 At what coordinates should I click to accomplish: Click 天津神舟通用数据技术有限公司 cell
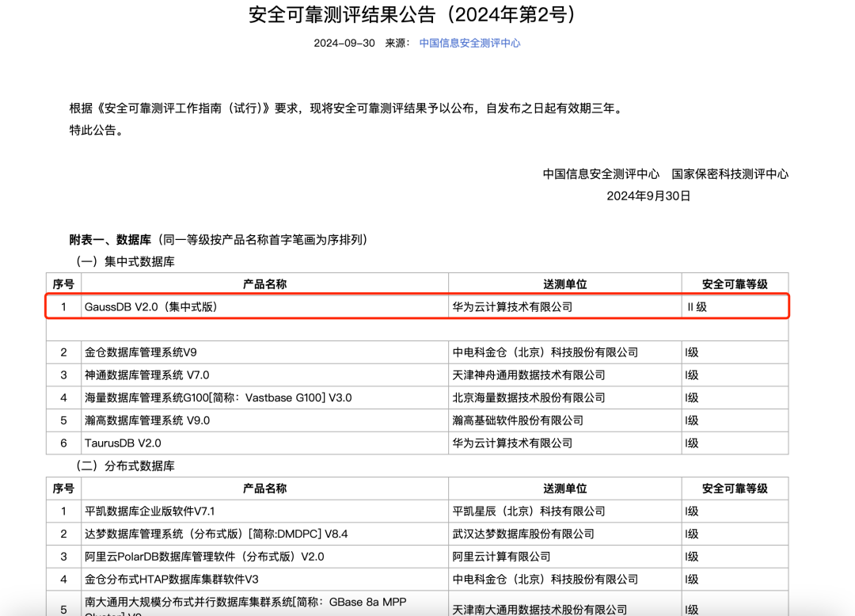[565, 375]
